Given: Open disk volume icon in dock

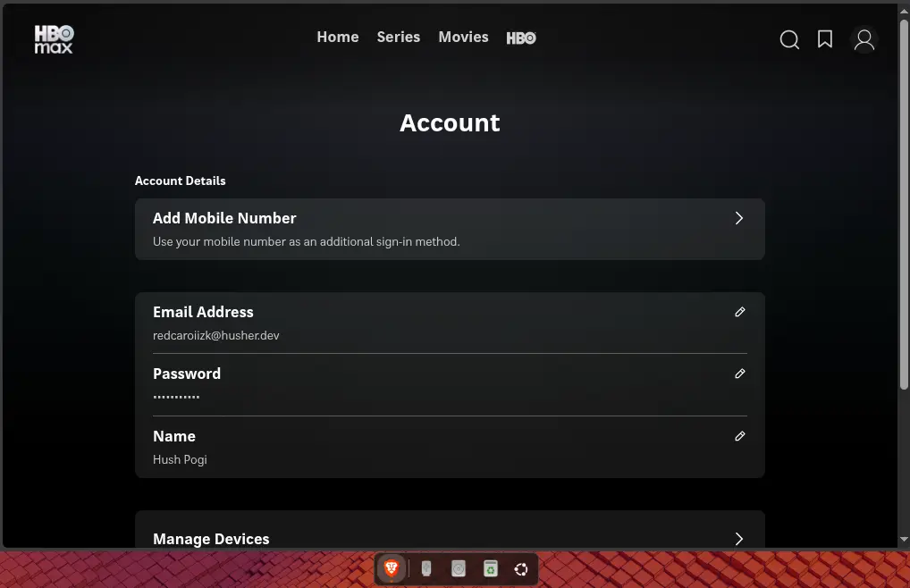Looking at the screenshot, I should 459,569.
